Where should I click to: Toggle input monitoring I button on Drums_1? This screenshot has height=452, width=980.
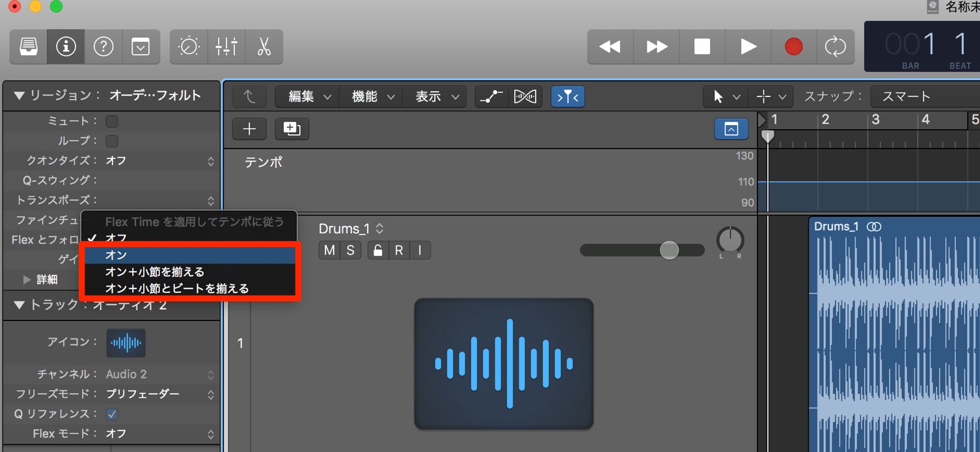pyautogui.click(x=420, y=250)
